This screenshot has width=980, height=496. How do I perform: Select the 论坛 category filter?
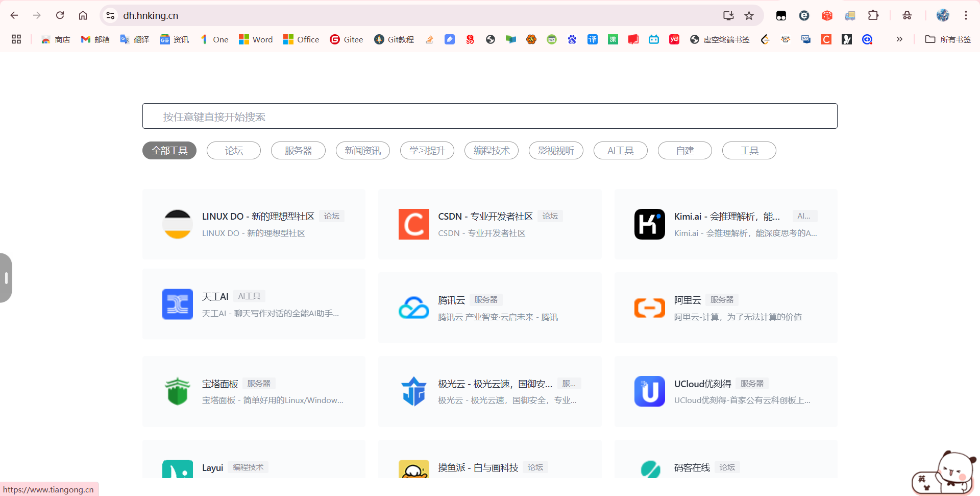(234, 150)
